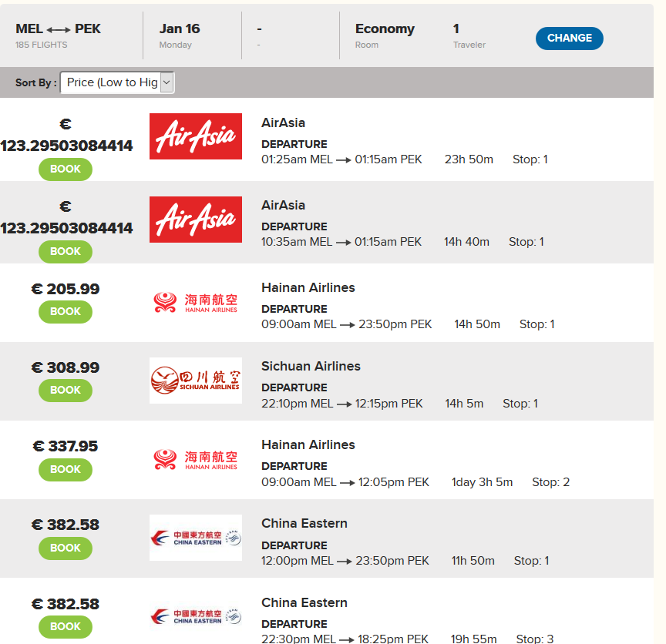The width and height of the screenshot is (666, 644).
Task: Click China Eastern logo for 12:00pm flight
Action: [195, 538]
